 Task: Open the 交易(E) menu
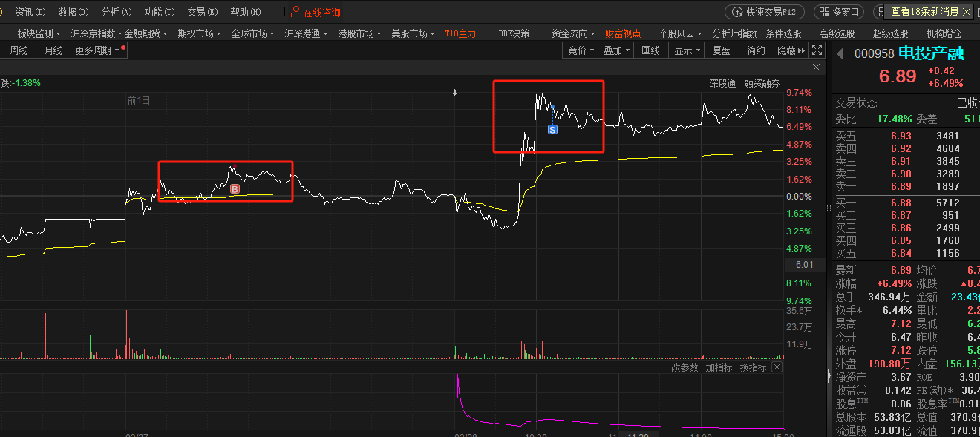203,12
